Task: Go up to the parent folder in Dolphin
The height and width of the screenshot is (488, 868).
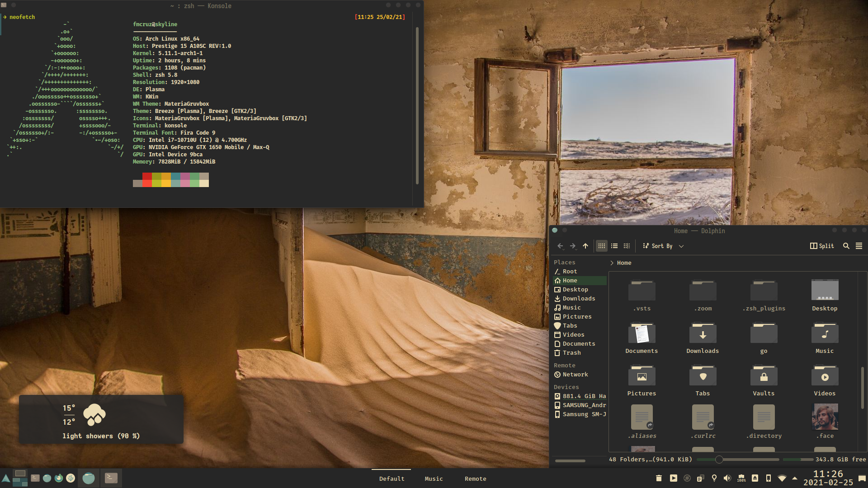Action: [x=585, y=246]
